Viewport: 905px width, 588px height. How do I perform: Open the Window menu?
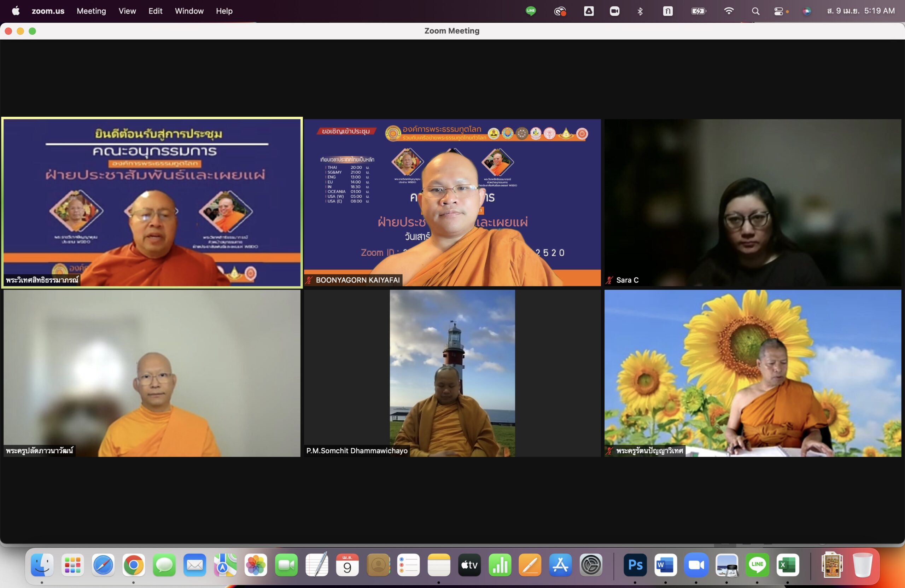coord(189,11)
